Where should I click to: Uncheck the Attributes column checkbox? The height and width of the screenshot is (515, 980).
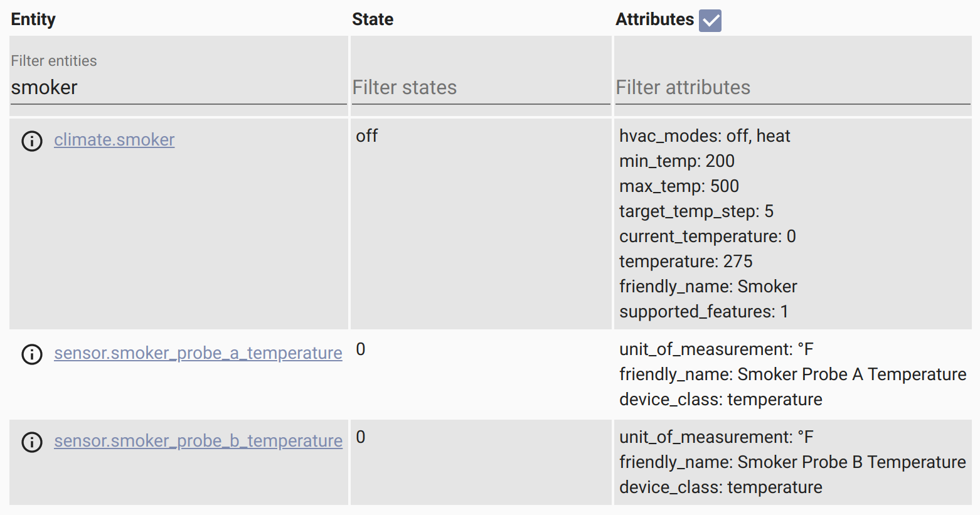[710, 20]
